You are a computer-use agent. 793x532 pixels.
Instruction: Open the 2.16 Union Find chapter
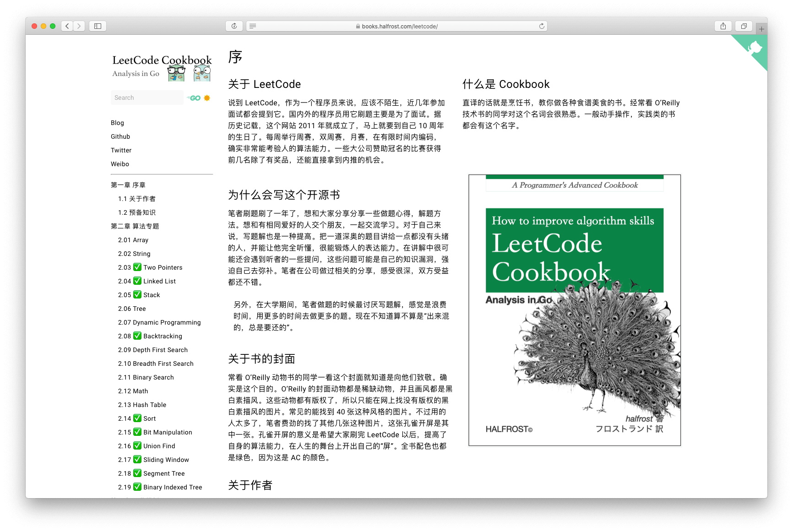(x=147, y=446)
